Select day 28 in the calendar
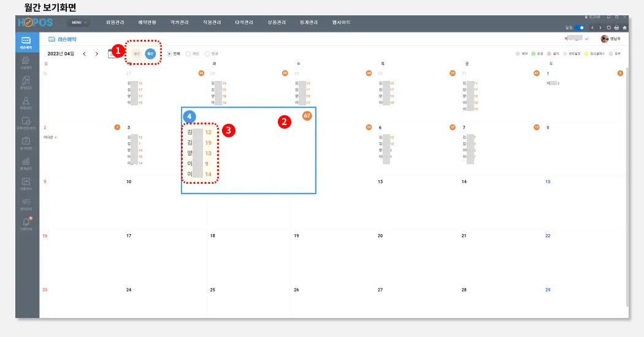Viewport: 644px width, 337px height. (x=464, y=290)
